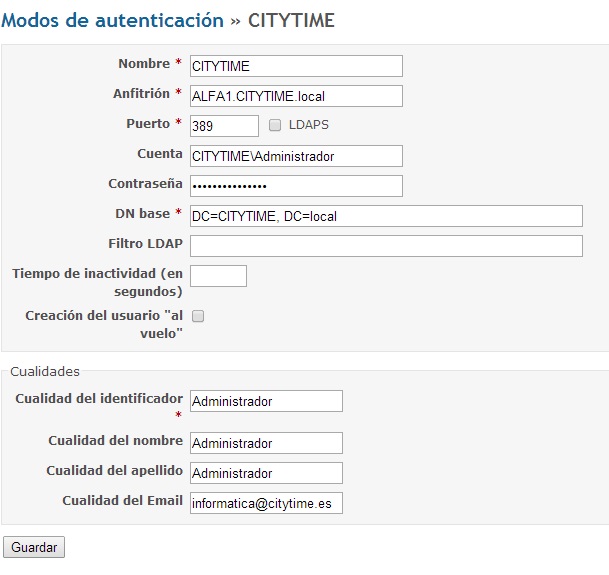Click the Anfitrión label
Viewport: 609px width, 575px height.
coord(141,93)
